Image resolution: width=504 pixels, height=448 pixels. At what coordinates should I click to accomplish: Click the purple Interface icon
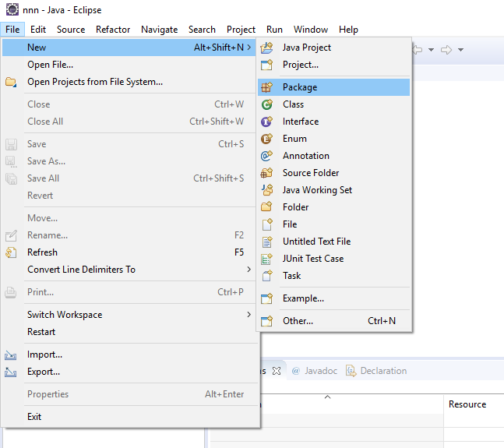point(266,122)
